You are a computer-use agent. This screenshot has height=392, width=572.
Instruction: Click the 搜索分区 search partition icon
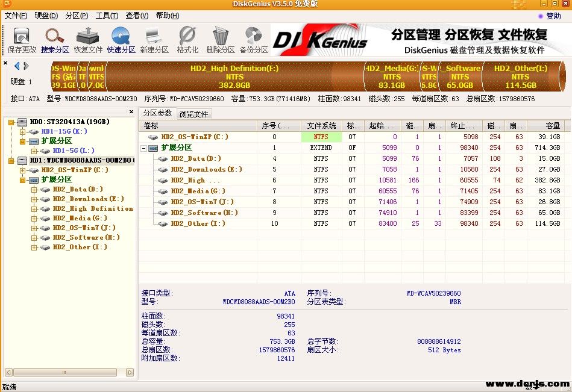pos(55,40)
